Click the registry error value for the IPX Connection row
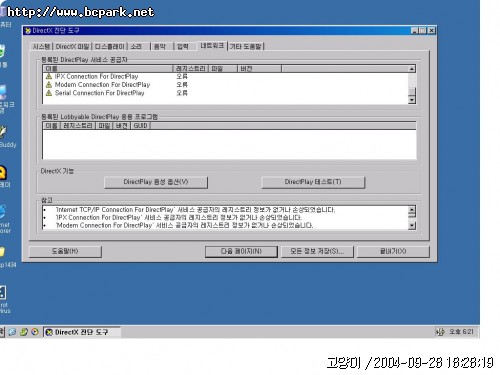Image resolution: width=500 pixels, height=375 pixels. pos(182,76)
